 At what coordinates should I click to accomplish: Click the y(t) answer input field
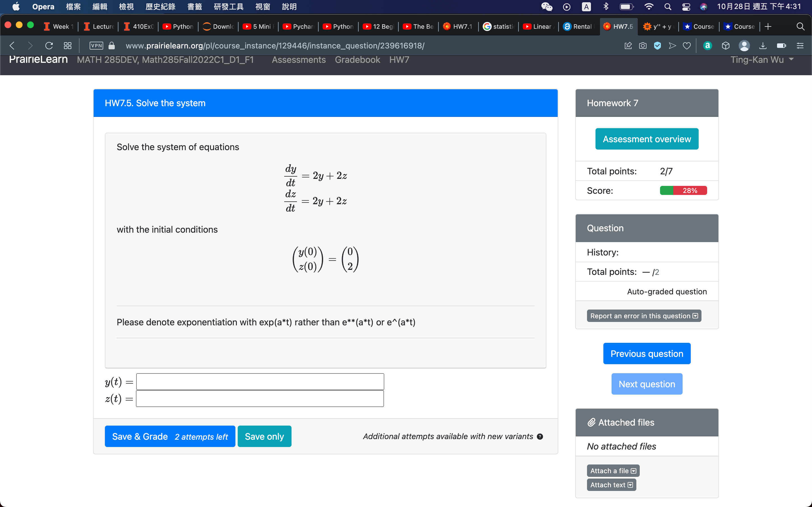pyautogui.click(x=260, y=382)
